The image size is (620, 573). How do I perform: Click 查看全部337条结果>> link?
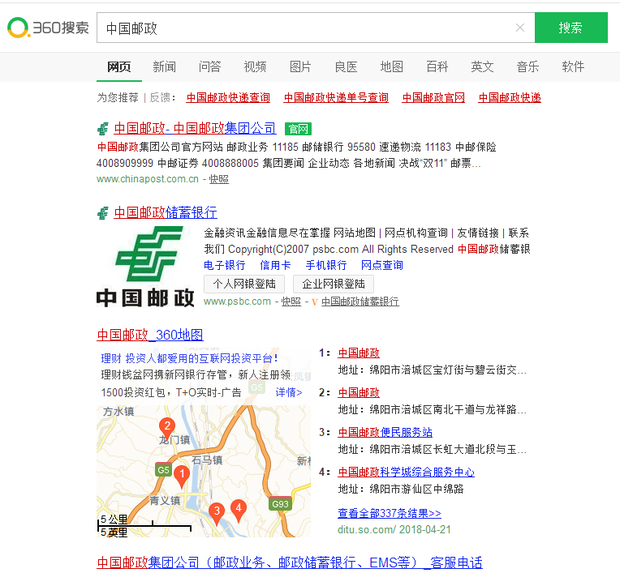point(389,513)
